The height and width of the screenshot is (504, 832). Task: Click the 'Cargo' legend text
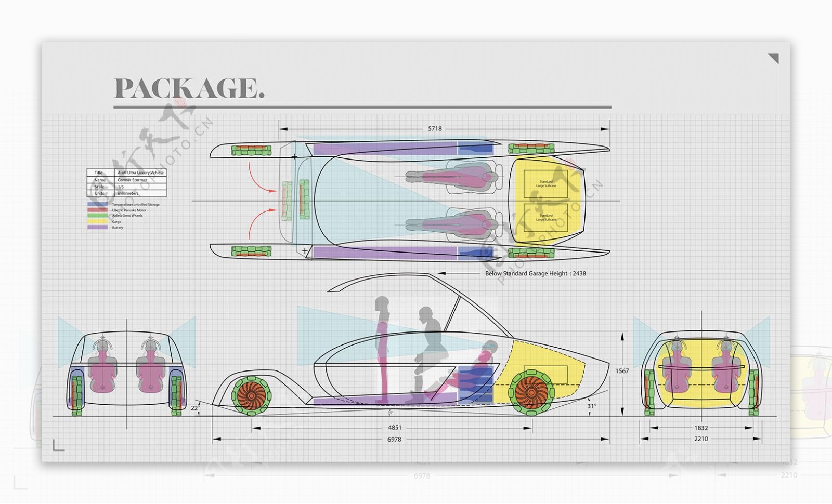click(x=116, y=222)
